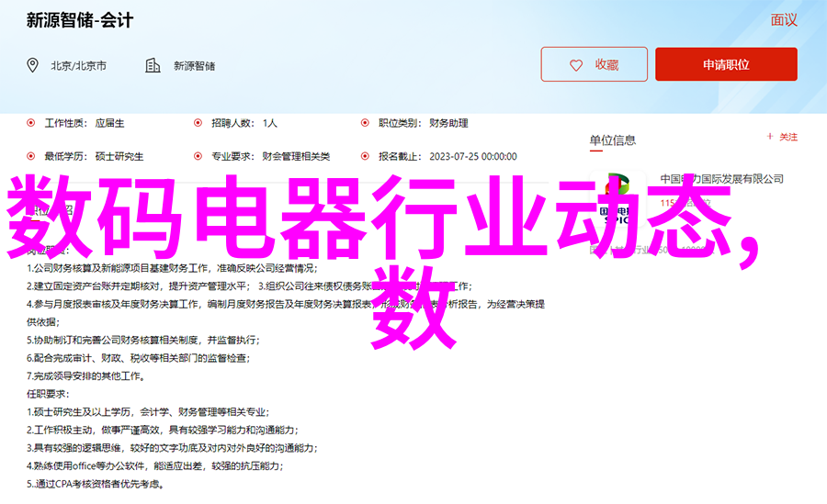Click deadline 2023-07-25 00:00:00
The width and height of the screenshot is (827, 504).
pos(473,157)
